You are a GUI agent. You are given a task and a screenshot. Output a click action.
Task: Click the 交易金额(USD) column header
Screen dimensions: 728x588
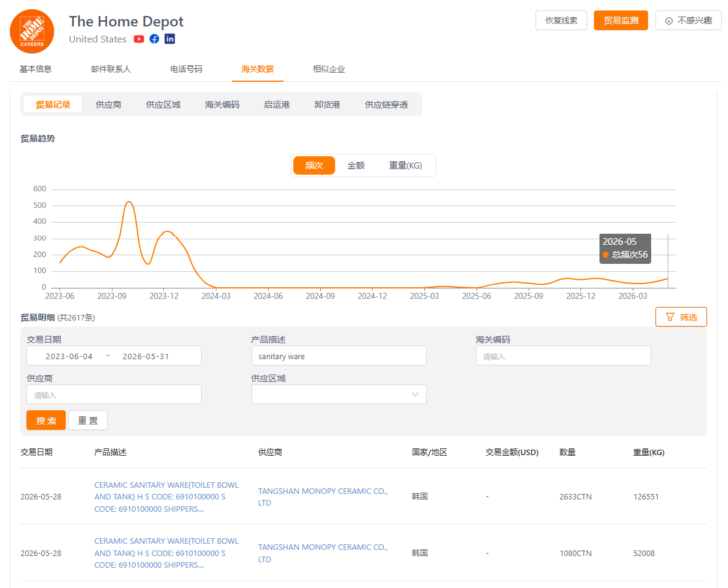(x=512, y=453)
